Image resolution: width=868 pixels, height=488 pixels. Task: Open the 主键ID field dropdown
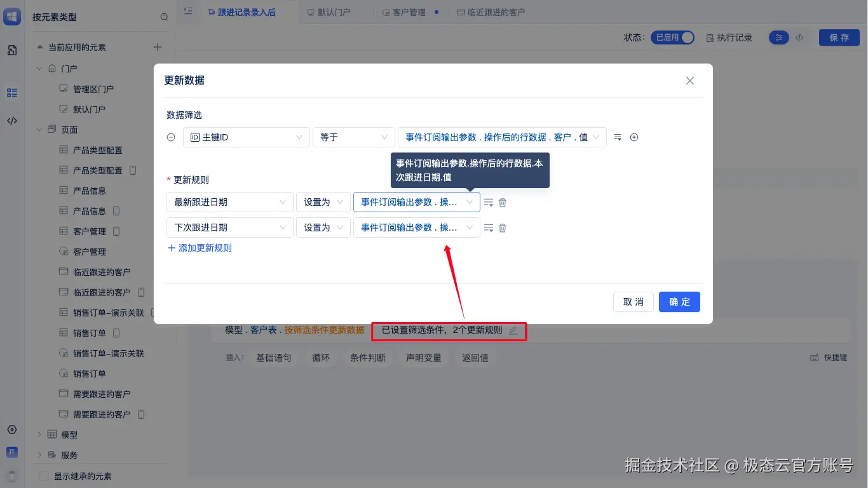(x=247, y=137)
